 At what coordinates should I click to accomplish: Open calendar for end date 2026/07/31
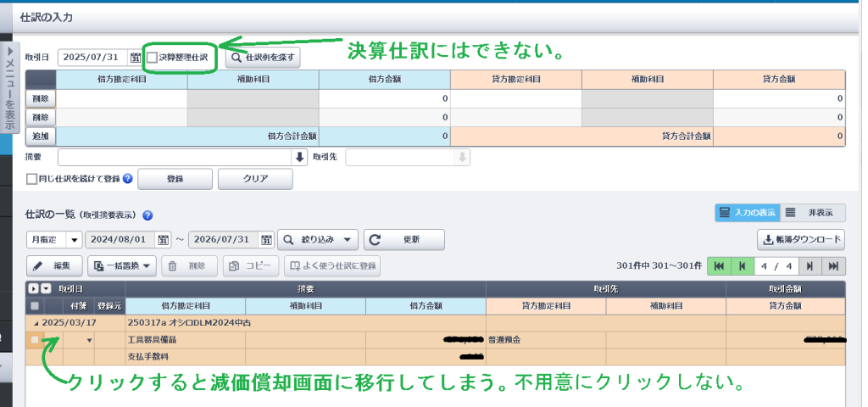point(266,240)
